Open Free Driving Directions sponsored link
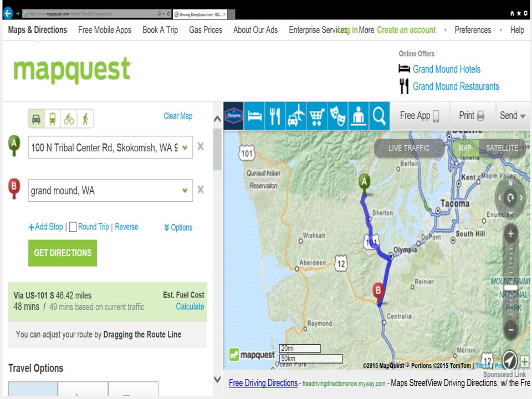Viewport: 532px width, 399px height. click(x=263, y=383)
